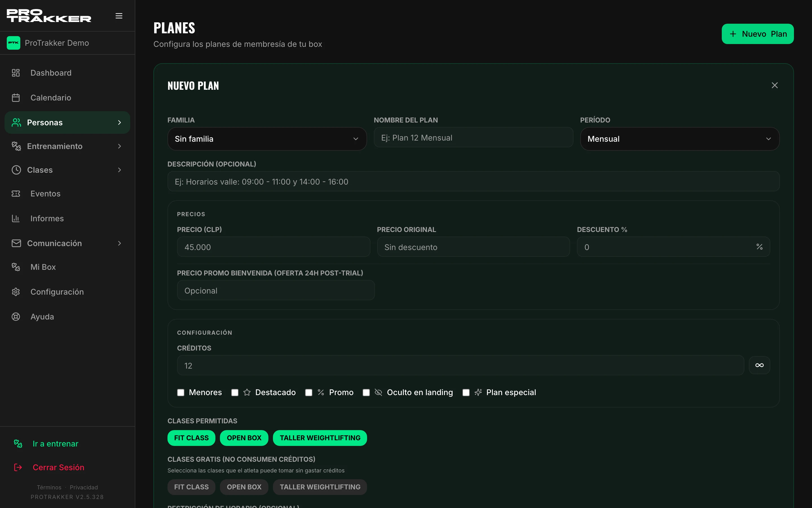The width and height of the screenshot is (812, 508).
Task: Open Configuración in sidebar
Action: point(67,292)
